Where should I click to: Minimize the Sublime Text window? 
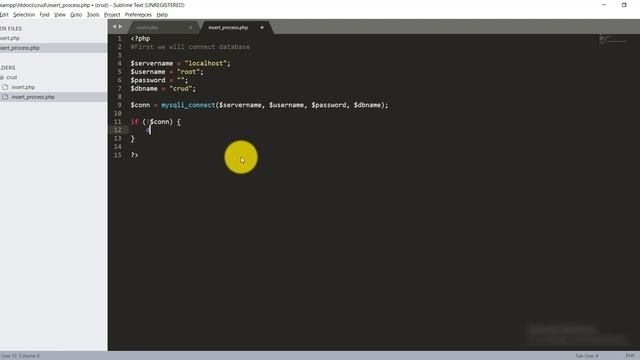[604, 5]
